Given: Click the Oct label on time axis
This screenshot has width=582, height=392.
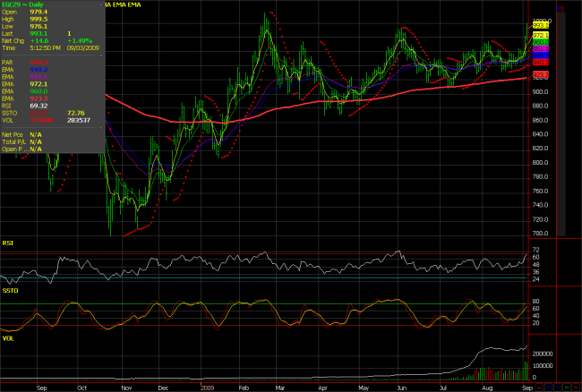Looking at the screenshot, I should tap(81, 388).
